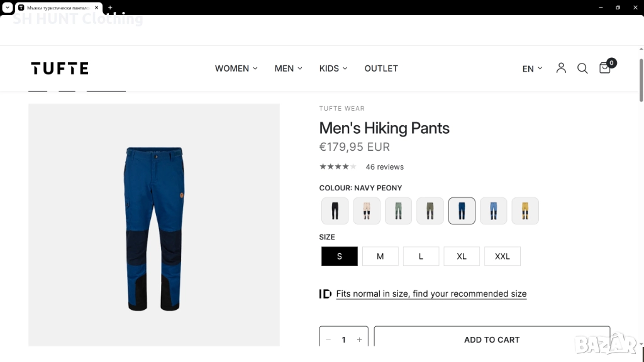Pick size XXL
Screen dimensions: 644x362
tap(502, 256)
